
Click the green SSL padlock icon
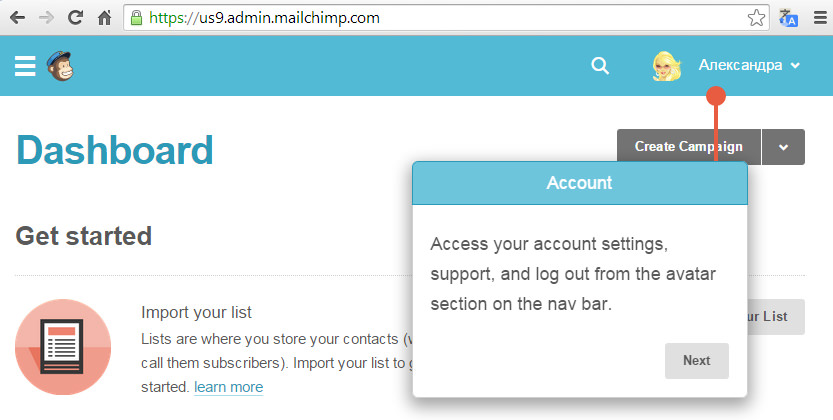coord(137,18)
